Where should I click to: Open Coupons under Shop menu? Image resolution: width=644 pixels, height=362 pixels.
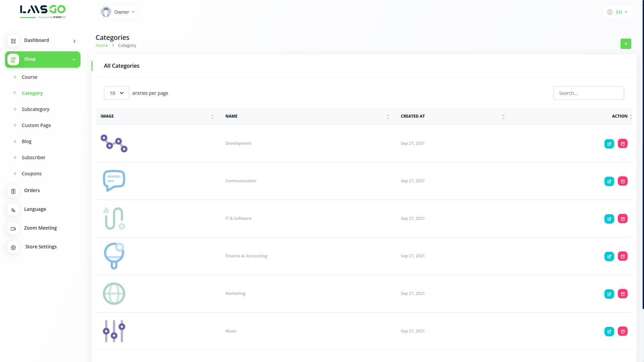(32, 174)
